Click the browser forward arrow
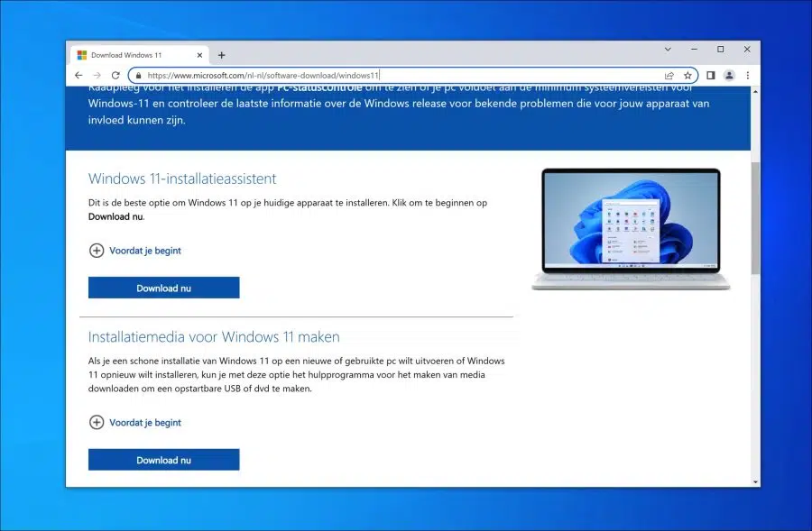Image resolution: width=812 pixels, height=531 pixels. [x=97, y=76]
